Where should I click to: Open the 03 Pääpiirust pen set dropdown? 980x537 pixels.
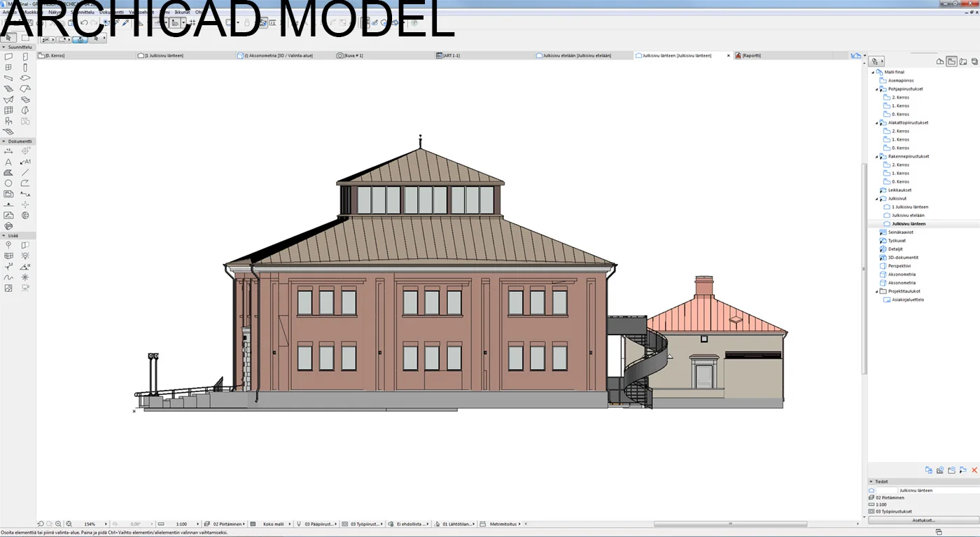tap(337, 524)
